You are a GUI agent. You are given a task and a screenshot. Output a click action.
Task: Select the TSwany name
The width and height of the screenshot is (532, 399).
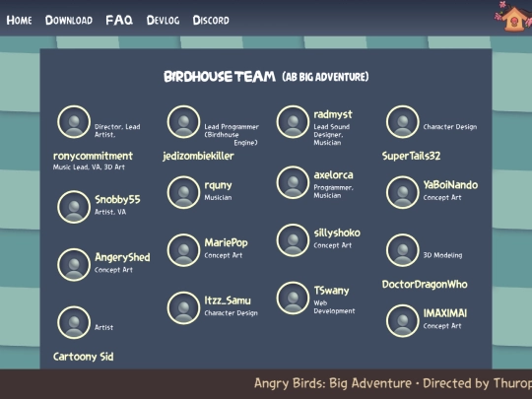click(331, 291)
